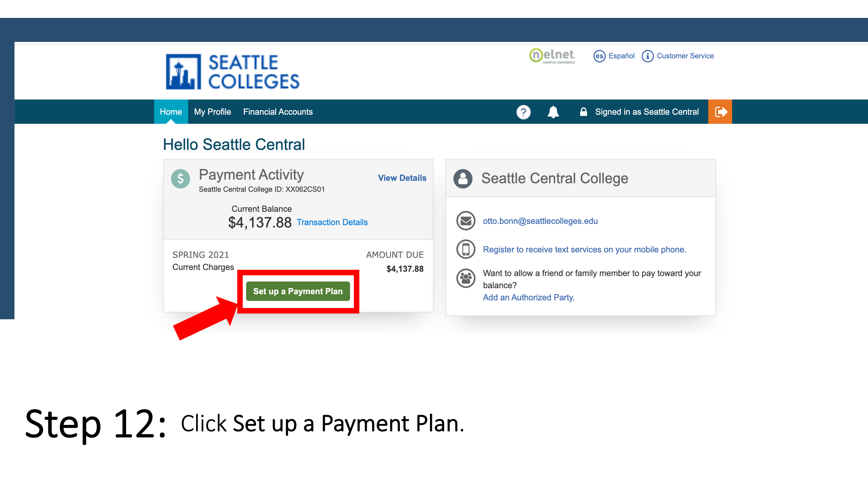Click the Customer Service info icon
868x488 pixels.
[x=647, y=56]
